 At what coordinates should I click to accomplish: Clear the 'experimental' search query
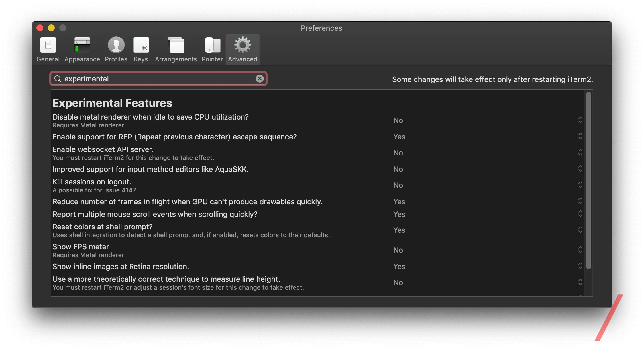(x=259, y=79)
